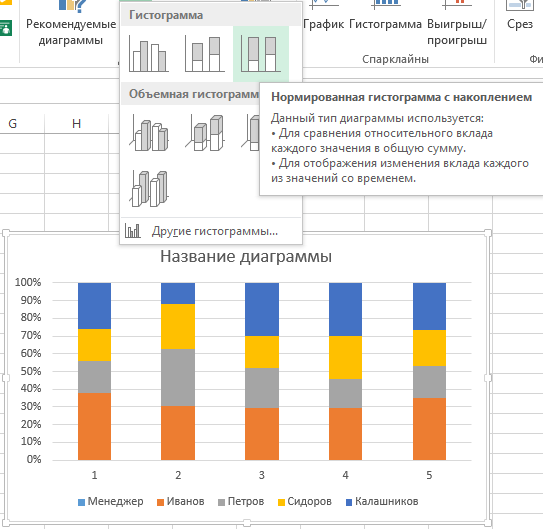The image size is (543, 529).
Task: Grab chart top-left resize handle
Action: [x=6, y=233]
